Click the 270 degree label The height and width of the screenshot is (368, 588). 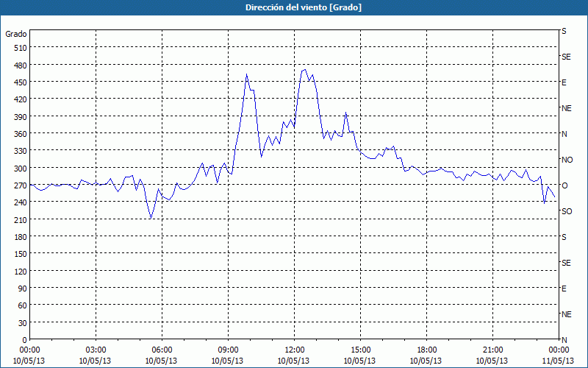(x=21, y=185)
